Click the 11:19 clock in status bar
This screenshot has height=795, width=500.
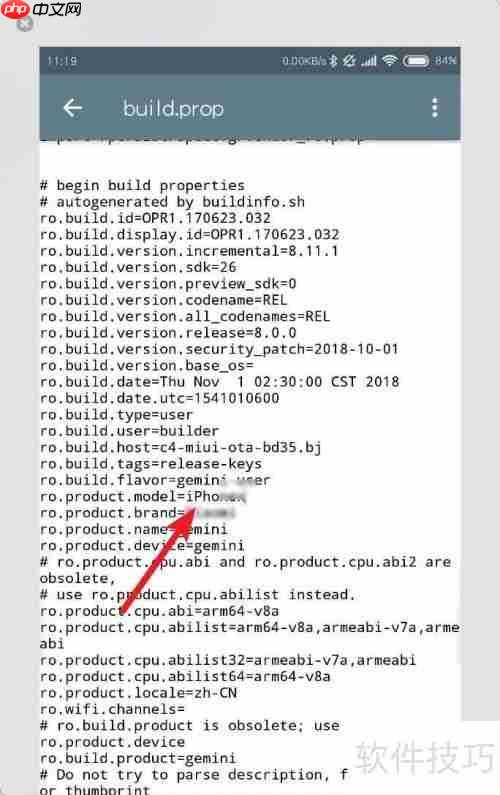pyautogui.click(x=62, y=61)
